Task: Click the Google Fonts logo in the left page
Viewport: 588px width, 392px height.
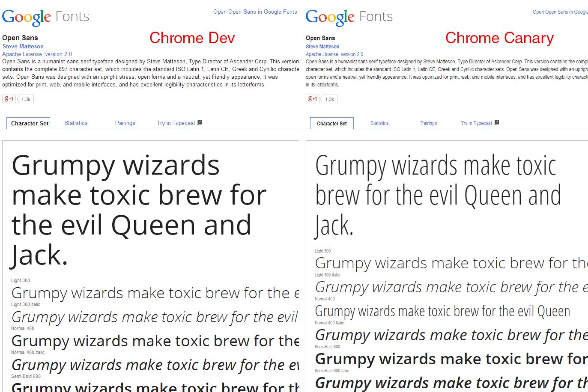Action: [46, 17]
